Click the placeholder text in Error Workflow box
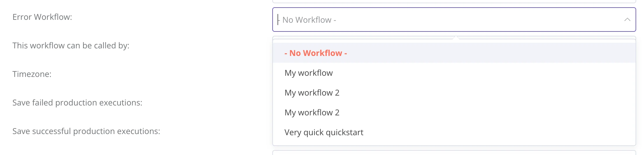 [309, 20]
